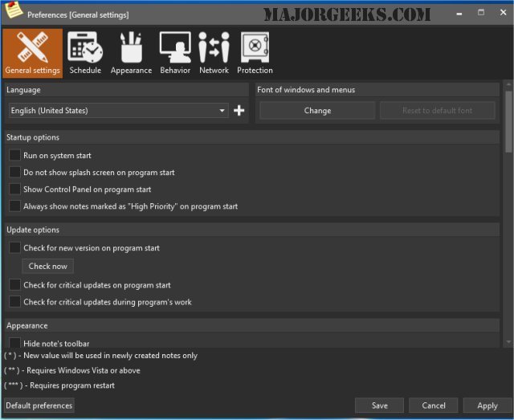Screen dimensions: 514x420
Task: Click the Language section header
Action: click(x=127, y=89)
